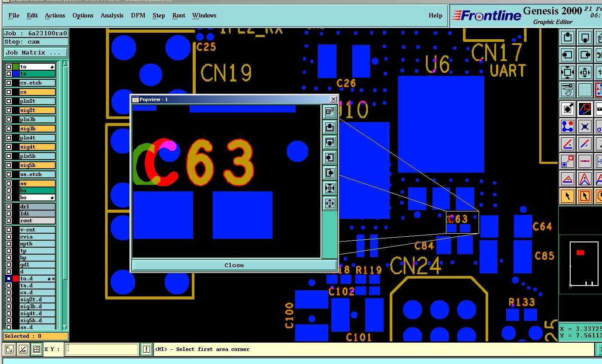This screenshot has height=364, width=602.
Task: Toggle the grid display icon
Action: point(585,89)
